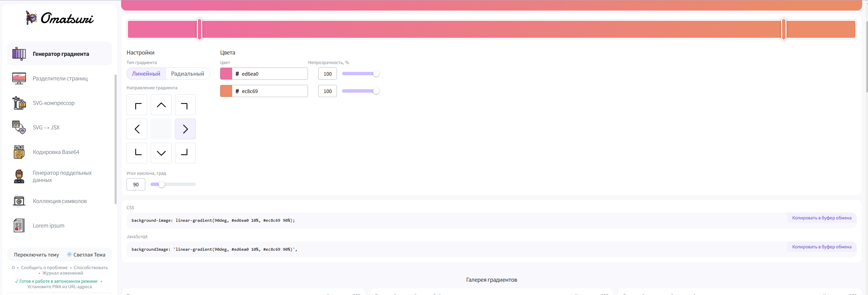Viewport: 868px width, 295px height.
Task: Open Разделители страниц tool
Action: click(60, 78)
